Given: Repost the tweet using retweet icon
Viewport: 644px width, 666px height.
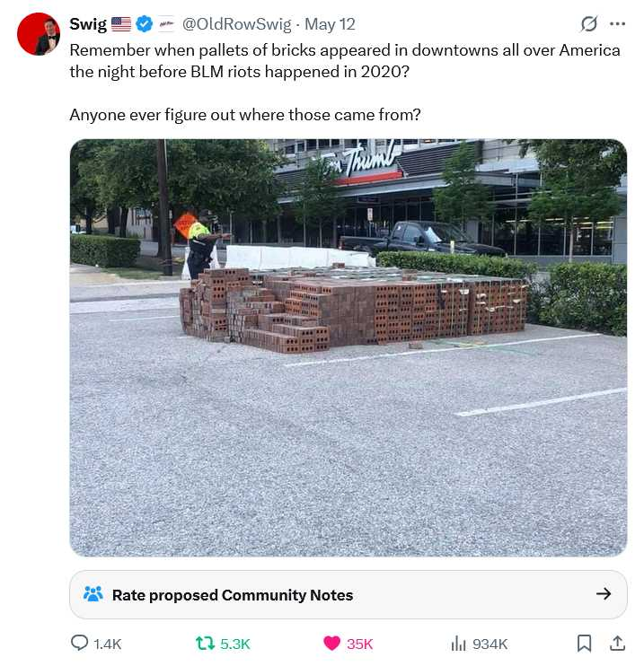Looking at the screenshot, I should tap(205, 643).
